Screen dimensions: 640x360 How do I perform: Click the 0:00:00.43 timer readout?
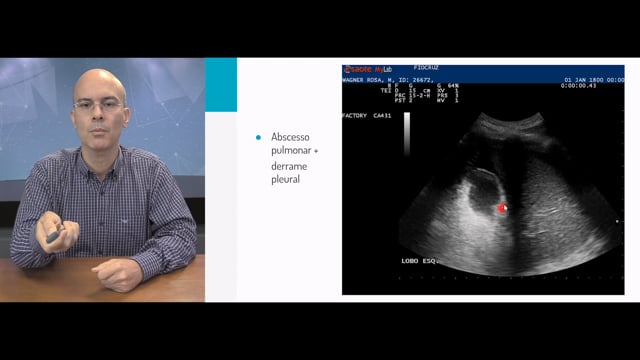[578, 86]
